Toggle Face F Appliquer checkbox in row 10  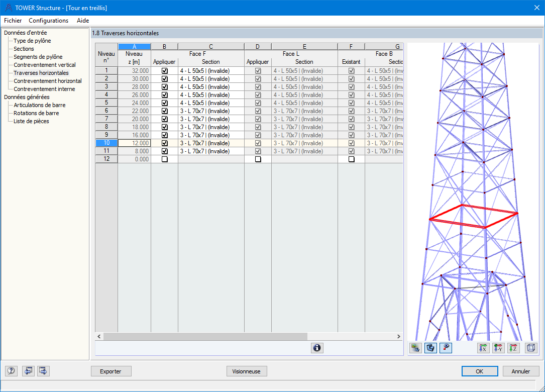pyautogui.click(x=164, y=143)
